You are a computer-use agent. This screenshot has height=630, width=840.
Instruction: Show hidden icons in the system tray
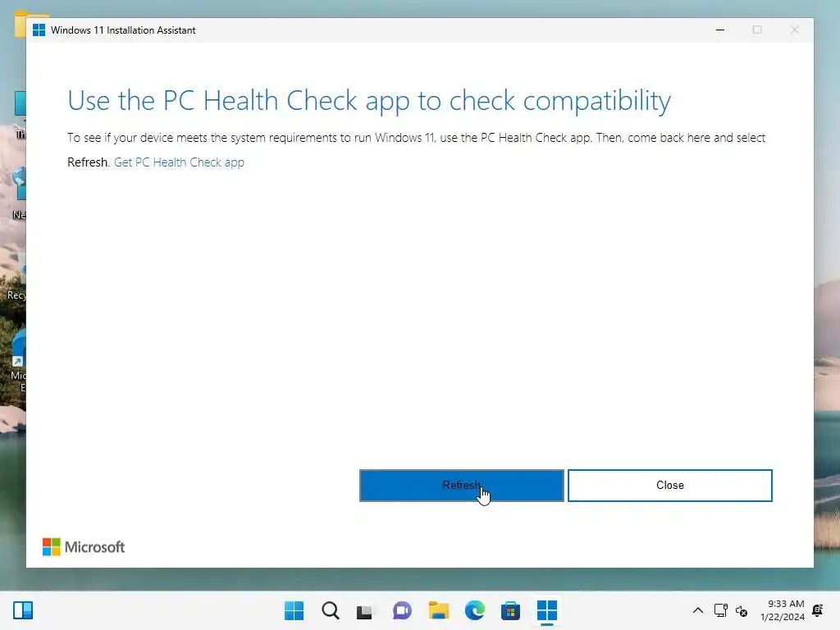[697, 610]
